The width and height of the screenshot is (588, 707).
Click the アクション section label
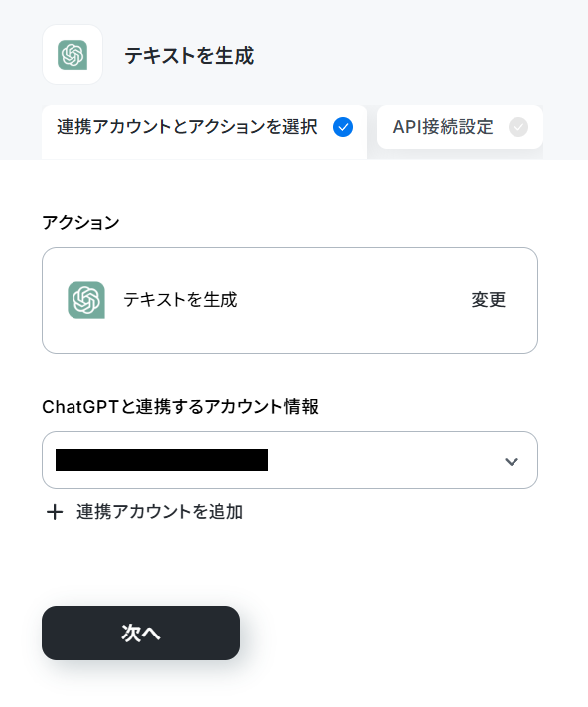point(80,222)
